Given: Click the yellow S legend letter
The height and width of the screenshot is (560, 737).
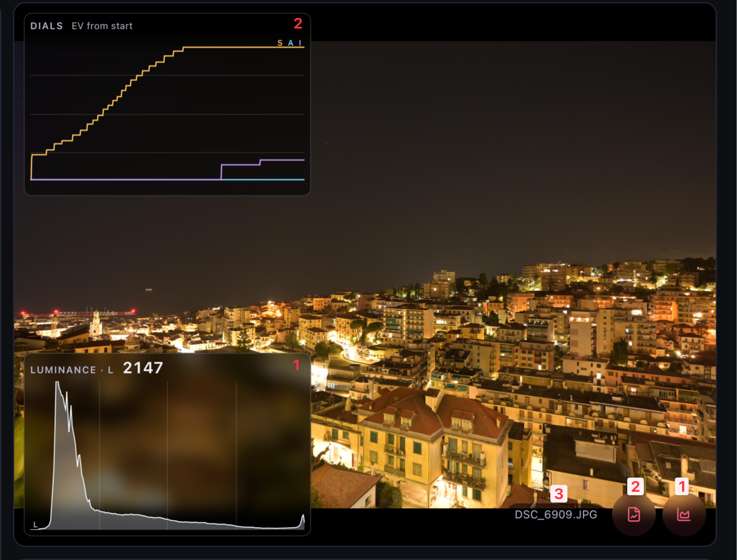Looking at the screenshot, I should [x=280, y=43].
